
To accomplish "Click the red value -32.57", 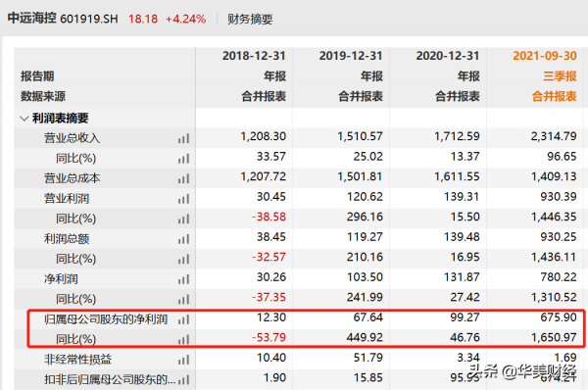I will click(x=269, y=257).
